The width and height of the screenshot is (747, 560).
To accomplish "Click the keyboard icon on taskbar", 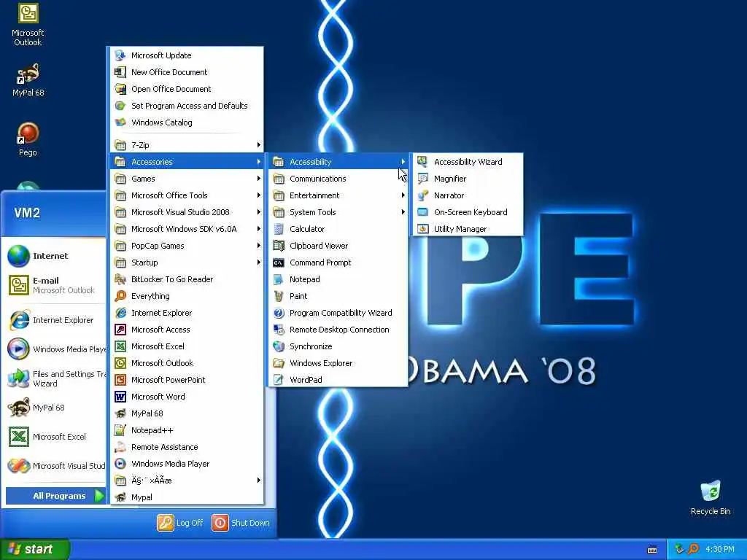I will 652,550.
